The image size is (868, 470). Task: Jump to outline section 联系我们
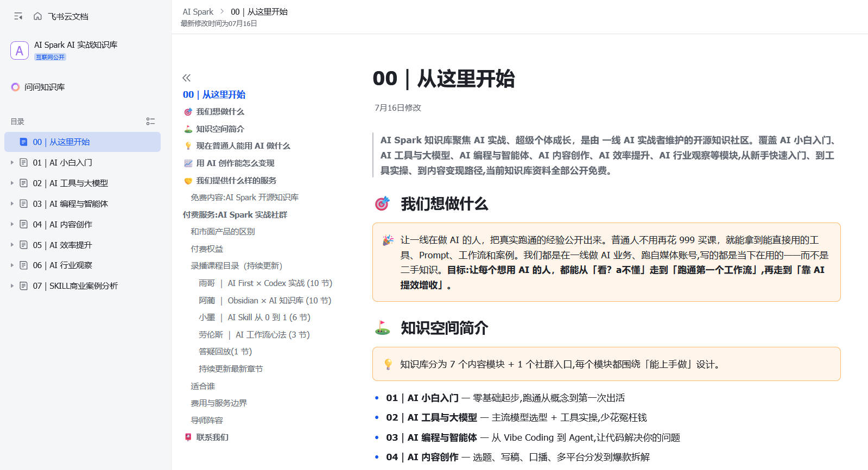[x=212, y=437]
